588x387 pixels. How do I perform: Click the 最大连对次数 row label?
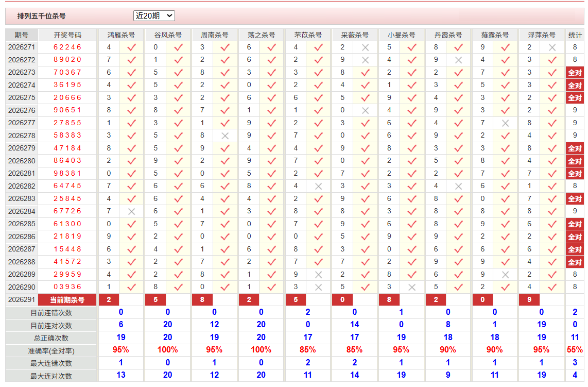51,376
